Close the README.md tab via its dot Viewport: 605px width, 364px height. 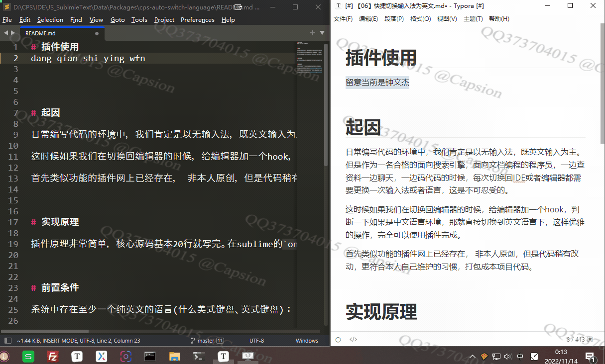(x=97, y=33)
